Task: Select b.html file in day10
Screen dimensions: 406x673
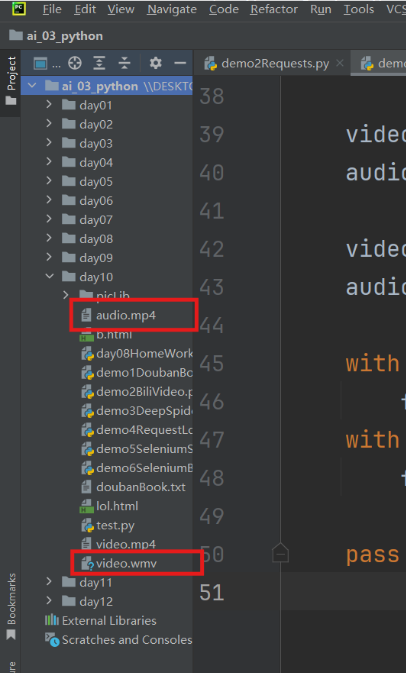Action: pos(114,334)
